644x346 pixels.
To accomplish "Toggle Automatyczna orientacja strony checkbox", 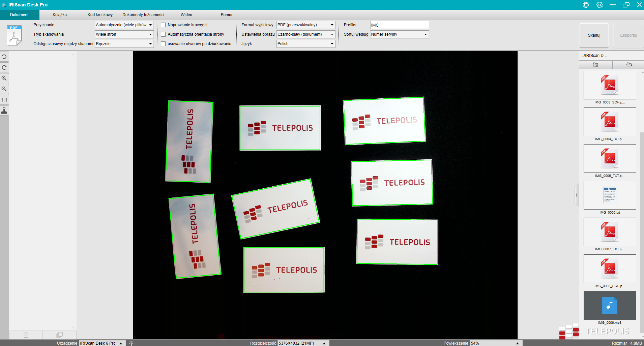I will 163,34.
